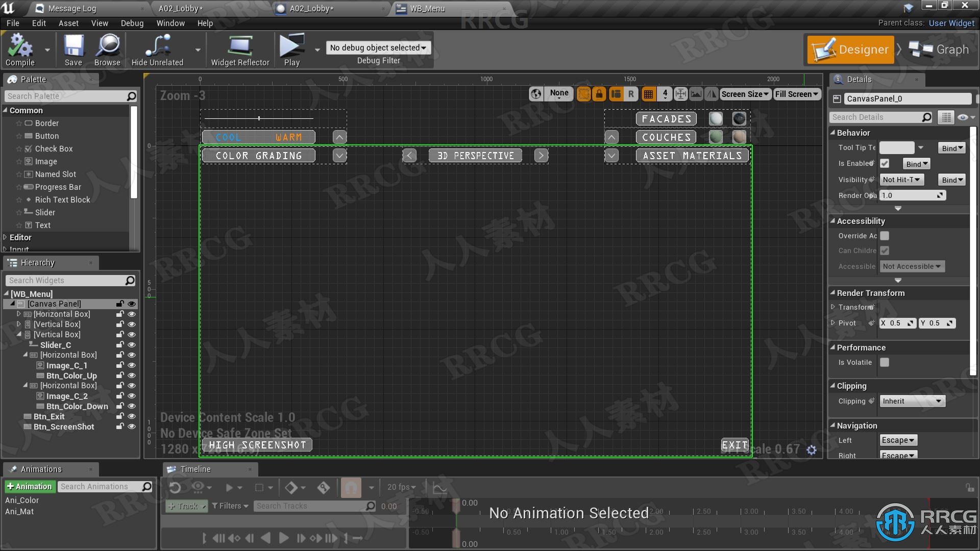This screenshot has width=980, height=551.
Task: Open the timeline curve editor icon
Action: click(x=439, y=488)
